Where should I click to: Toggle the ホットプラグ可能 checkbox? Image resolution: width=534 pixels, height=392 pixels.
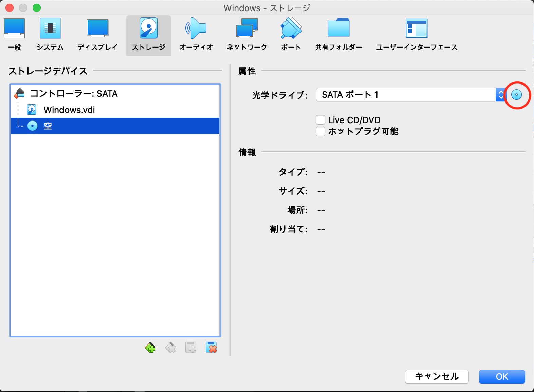pos(320,131)
